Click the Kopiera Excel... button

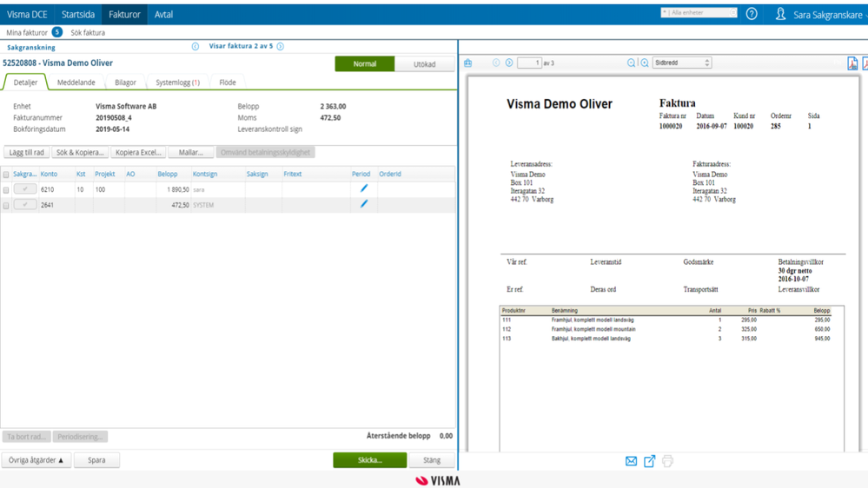tap(138, 152)
